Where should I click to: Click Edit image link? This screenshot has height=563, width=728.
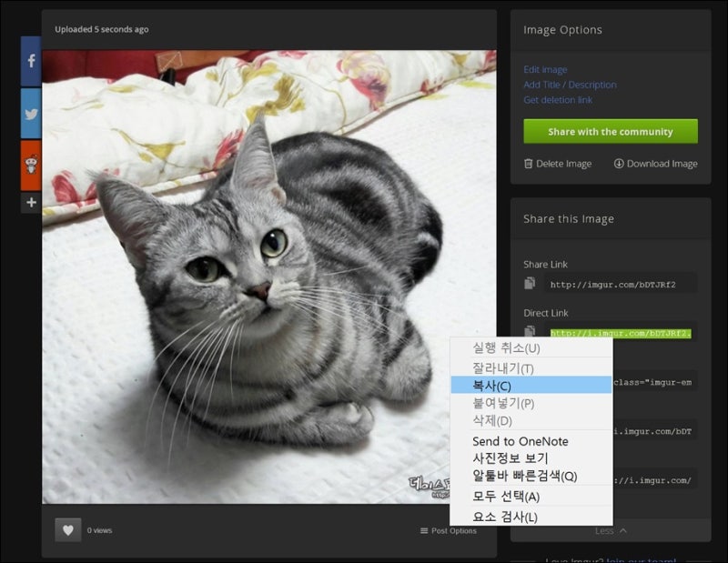click(x=545, y=70)
